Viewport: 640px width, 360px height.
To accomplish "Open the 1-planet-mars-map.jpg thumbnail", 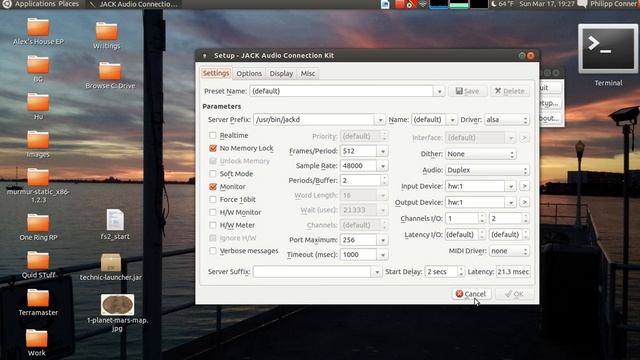I will [117, 304].
